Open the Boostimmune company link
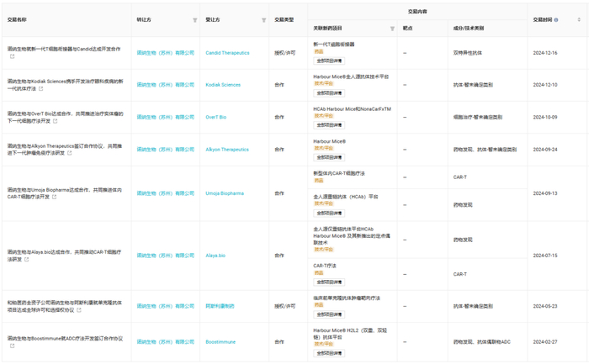The width and height of the screenshot is (589, 364). pos(220,342)
